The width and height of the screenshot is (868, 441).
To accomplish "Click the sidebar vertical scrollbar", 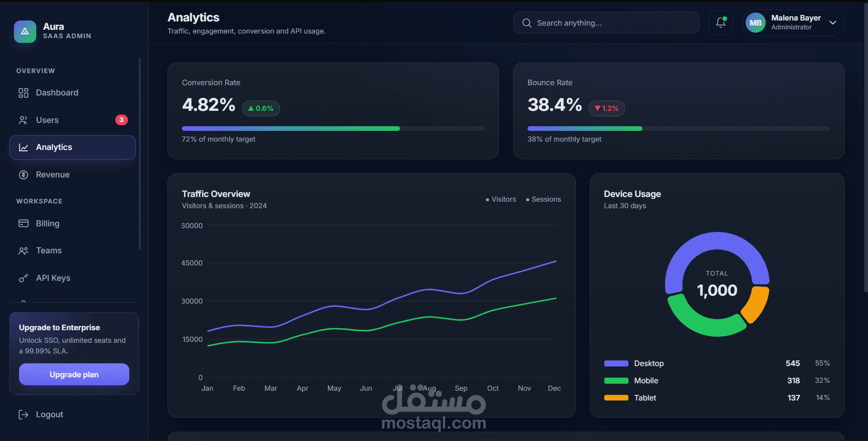I will pyautogui.click(x=140, y=154).
